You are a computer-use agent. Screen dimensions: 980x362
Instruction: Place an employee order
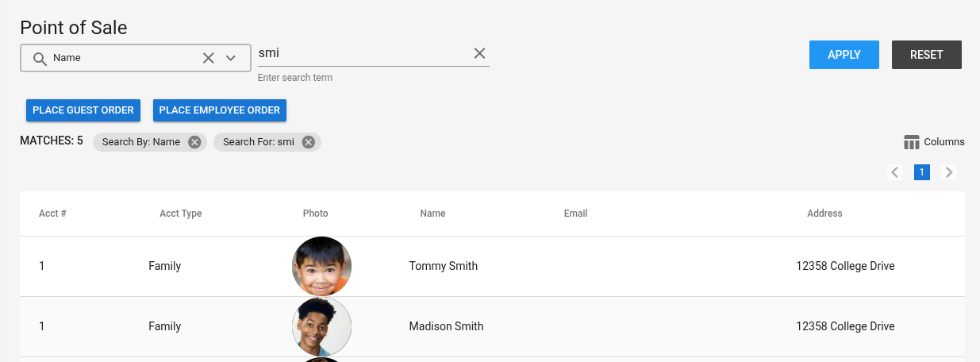pyautogui.click(x=220, y=110)
